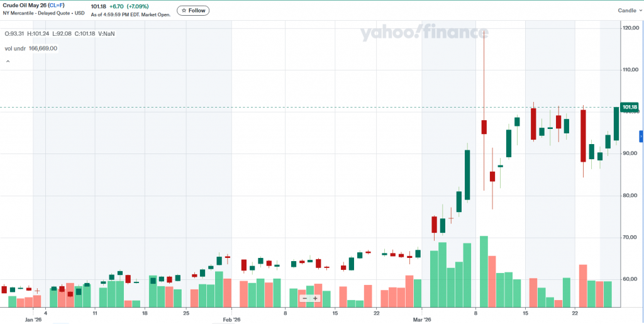Select the vol undr study label
Screen dimensions: 644x324
tap(15, 48)
